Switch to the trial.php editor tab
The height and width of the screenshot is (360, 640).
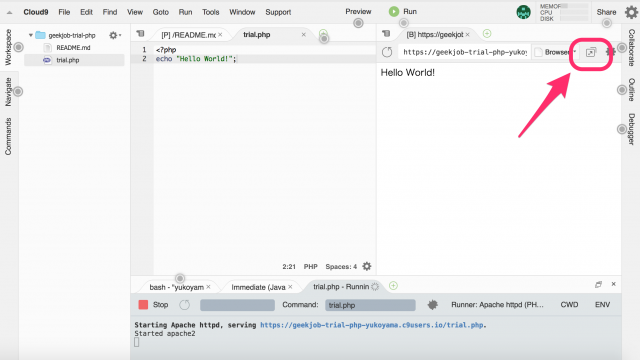[256, 35]
